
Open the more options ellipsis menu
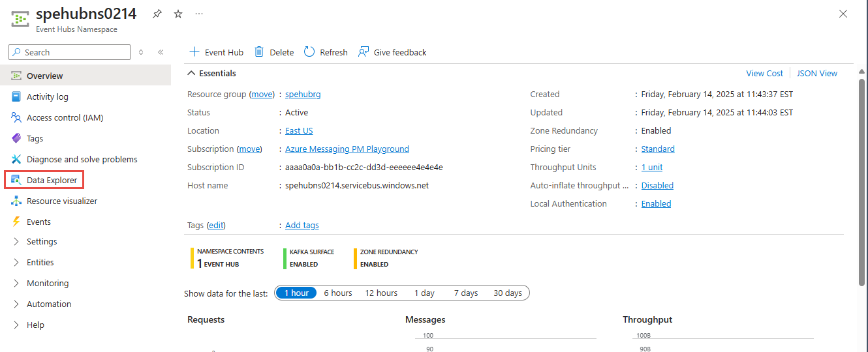coord(199,14)
